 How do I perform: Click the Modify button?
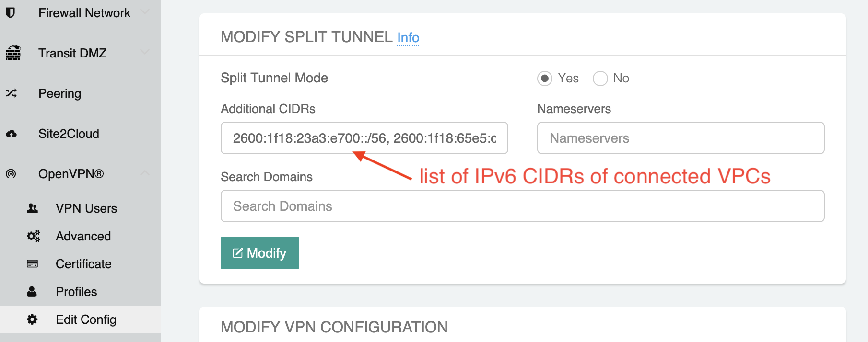click(x=259, y=253)
